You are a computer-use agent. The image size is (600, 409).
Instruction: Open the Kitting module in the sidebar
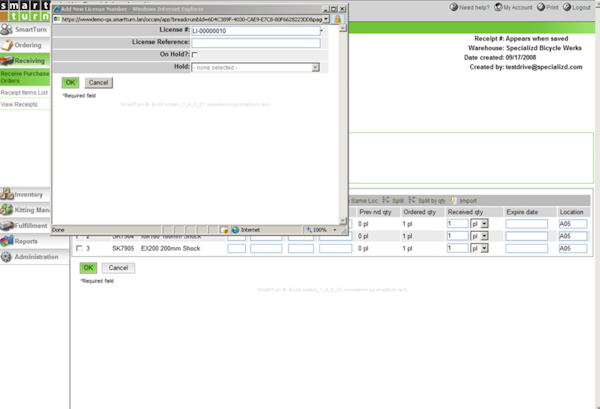[x=25, y=210]
